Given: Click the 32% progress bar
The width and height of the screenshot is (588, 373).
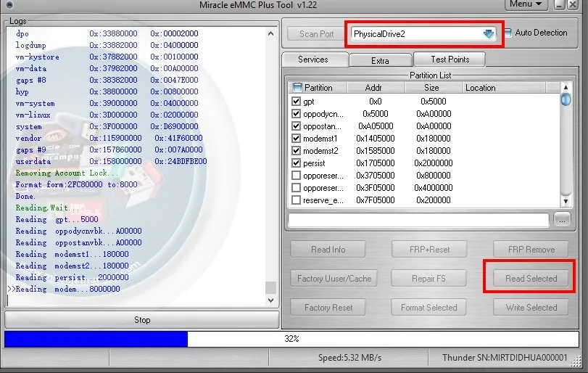Looking at the screenshot, I should point(291,339).
